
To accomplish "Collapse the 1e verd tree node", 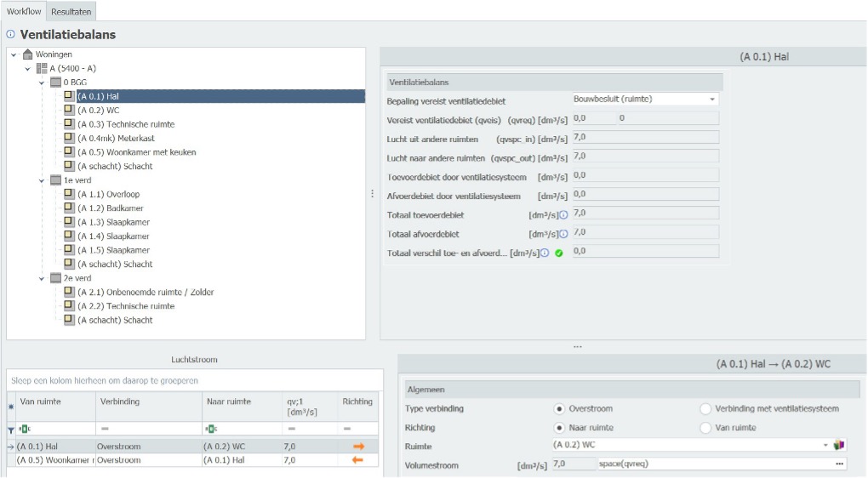I will (x=43, y=180).
